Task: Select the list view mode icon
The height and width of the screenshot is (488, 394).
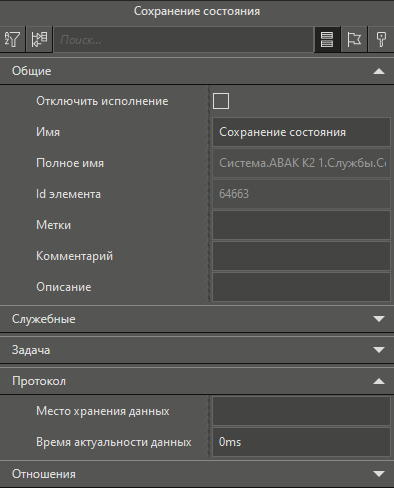Action: (x=327, y=39)
